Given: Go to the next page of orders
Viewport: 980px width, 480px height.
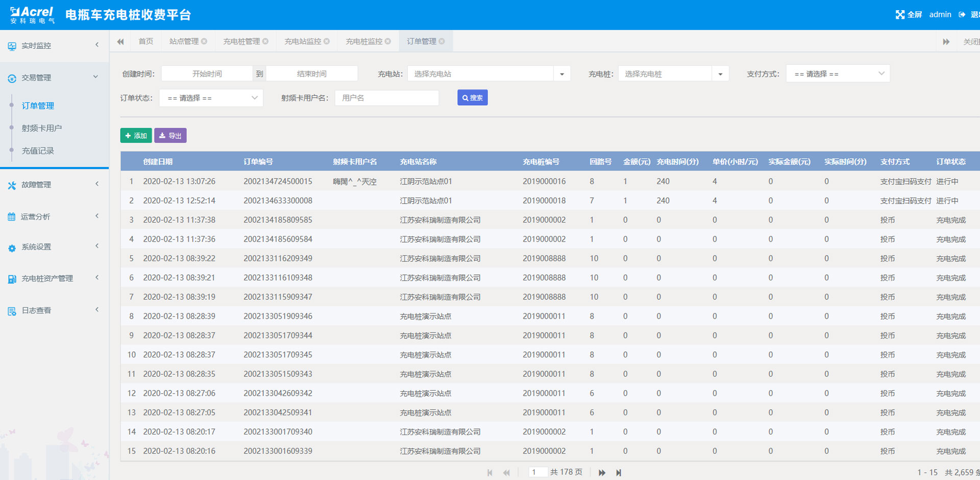Looking at the screenshot, I should coord(602,473).
